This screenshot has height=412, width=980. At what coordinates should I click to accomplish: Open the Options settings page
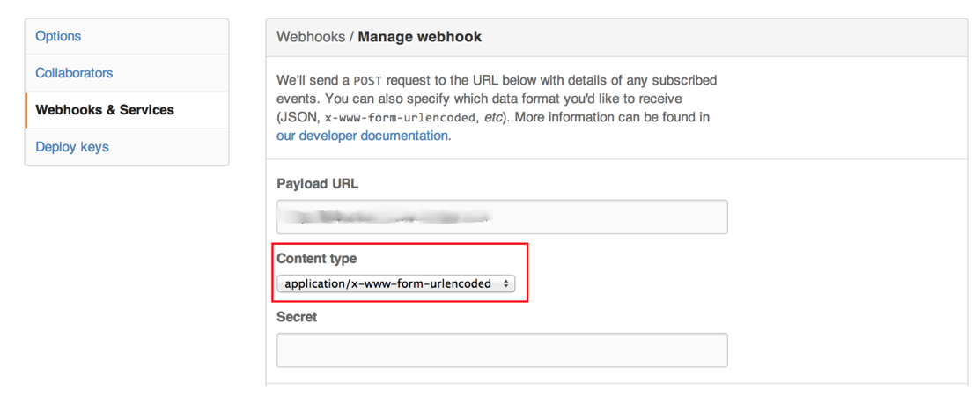pyautogui.click(x=58, y=36)
